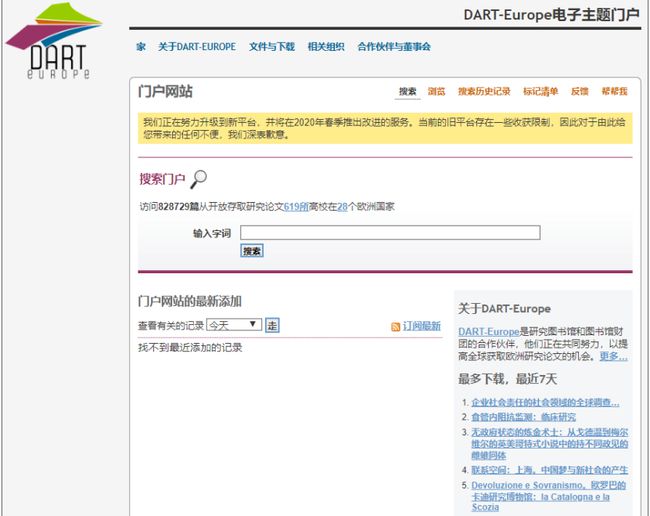Click the 最多下载，最近7天 heading
The width and height of the screenshot is (650, 516).
pyautogui.click(x=507, y=378)
